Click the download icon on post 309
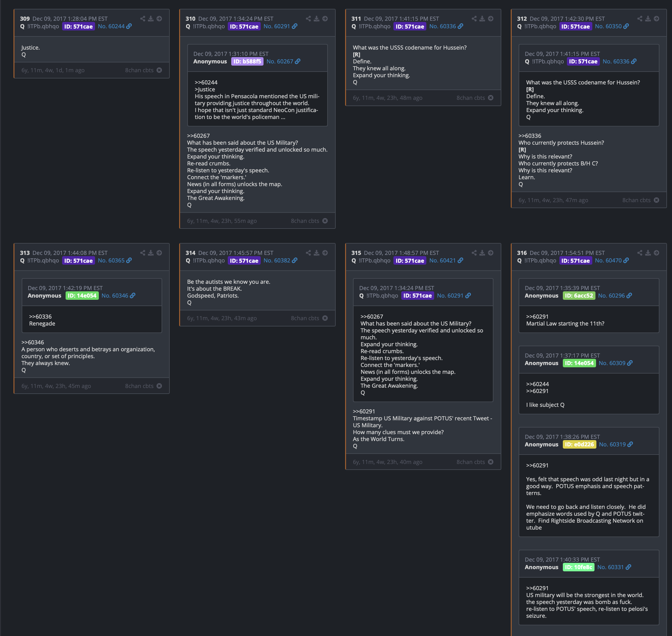This screenshot has height=636, width=672. point(151,19)
